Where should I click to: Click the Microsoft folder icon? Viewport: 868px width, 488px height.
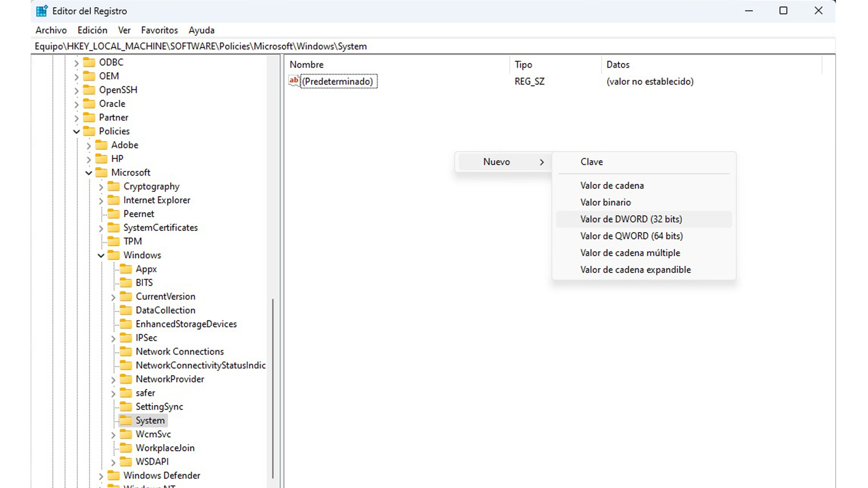(101, 172)
